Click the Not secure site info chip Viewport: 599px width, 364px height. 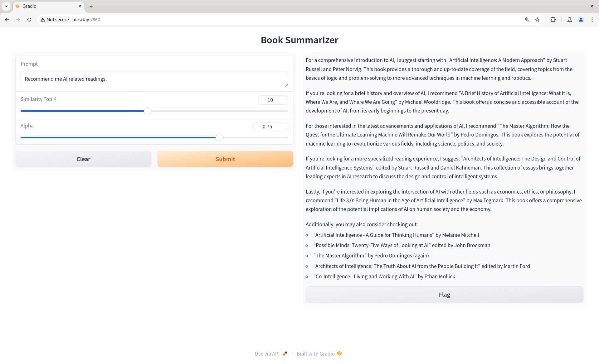tap(55, 20)
